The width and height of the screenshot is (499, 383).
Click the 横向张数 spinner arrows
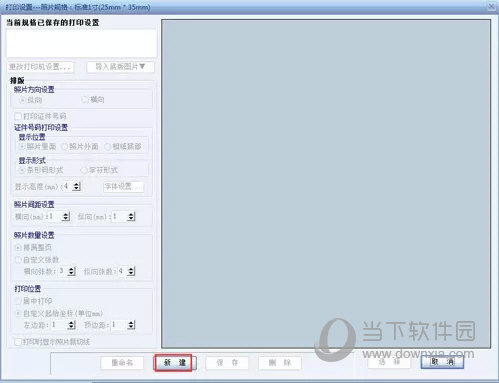click(x=71, y=271)
